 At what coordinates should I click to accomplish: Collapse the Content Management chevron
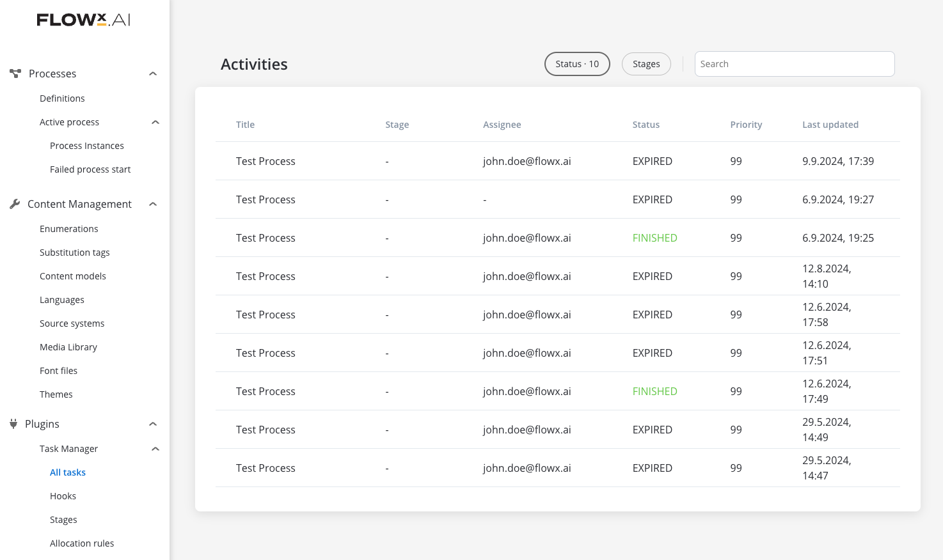[153, 204]
